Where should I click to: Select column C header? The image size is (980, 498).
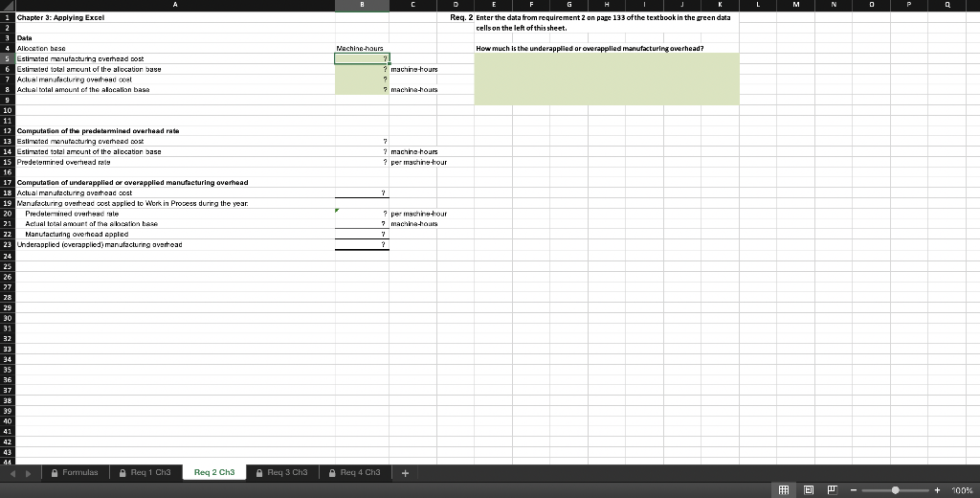pos(412,5)
